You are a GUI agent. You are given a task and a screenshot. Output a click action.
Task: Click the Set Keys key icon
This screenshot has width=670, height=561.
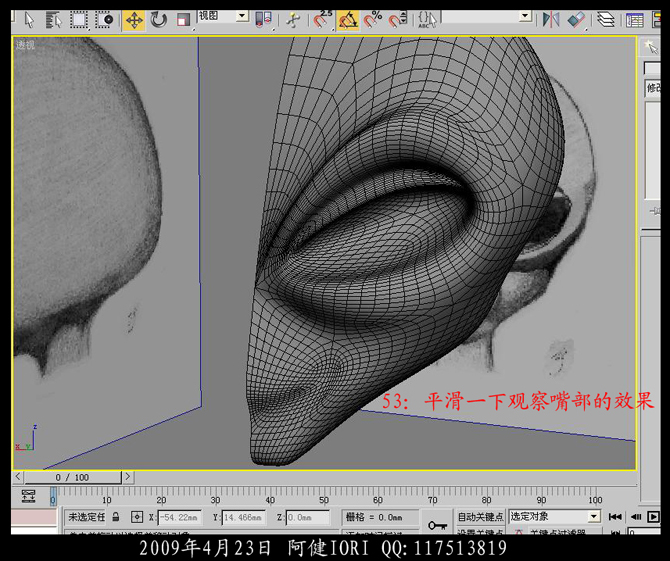437,525
